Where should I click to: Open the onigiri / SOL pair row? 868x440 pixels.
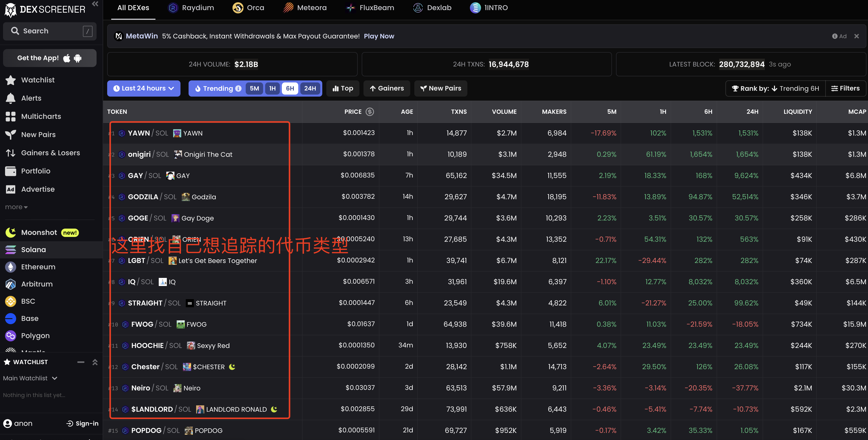(485, 155)
